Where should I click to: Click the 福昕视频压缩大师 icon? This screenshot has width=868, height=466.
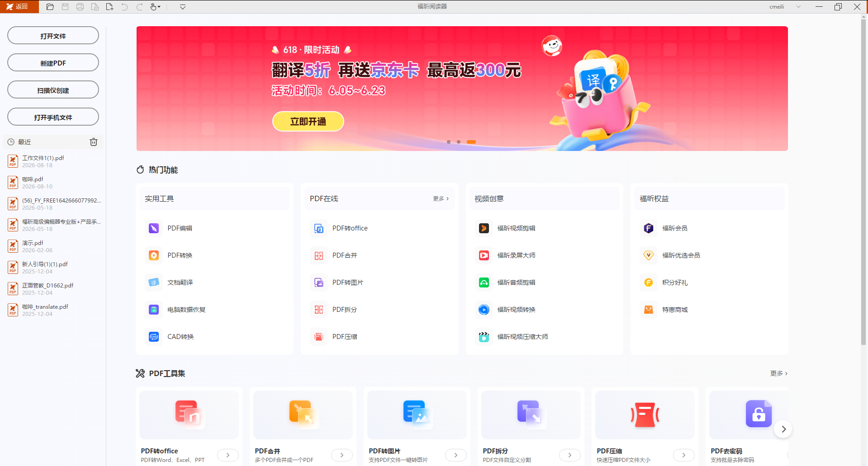click(x=484, y=337)
